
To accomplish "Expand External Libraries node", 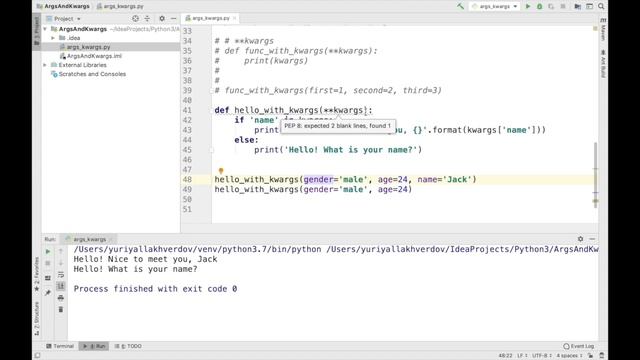I will click(x=45, y=65).
